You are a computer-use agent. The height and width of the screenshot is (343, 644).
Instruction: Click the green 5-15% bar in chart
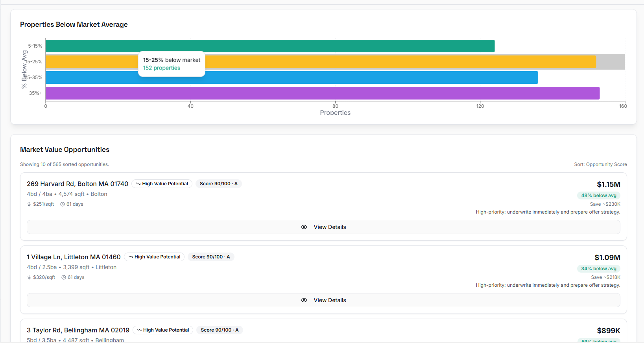coord(270,46)
